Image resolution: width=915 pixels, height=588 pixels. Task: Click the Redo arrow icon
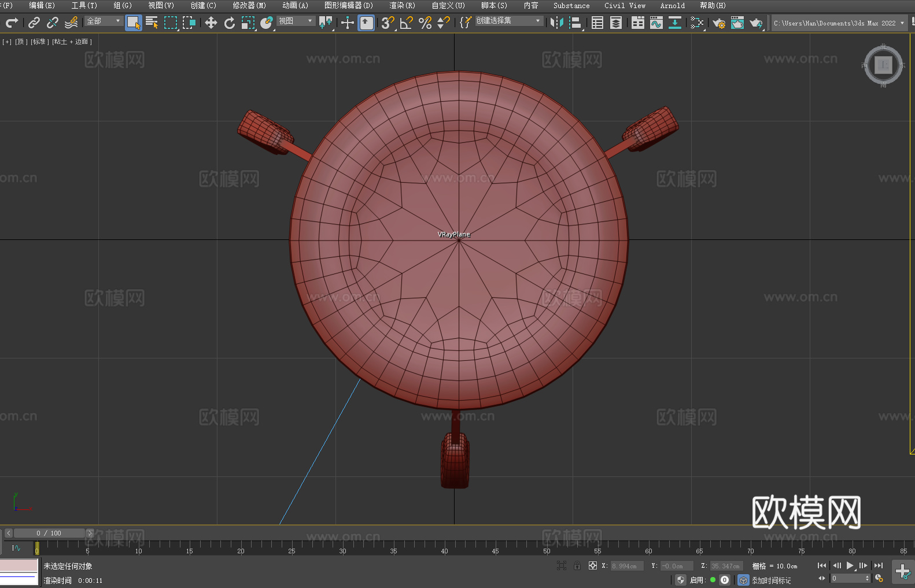click(x=12, y=23)
